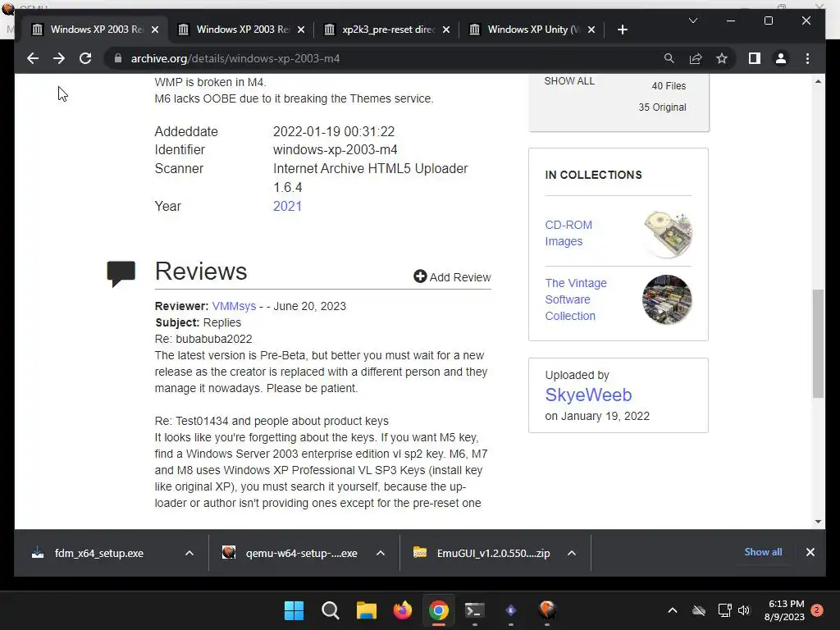This screenshot has width=840, height=630.
Task: Open taskbar Search
Action: [330, 610]
